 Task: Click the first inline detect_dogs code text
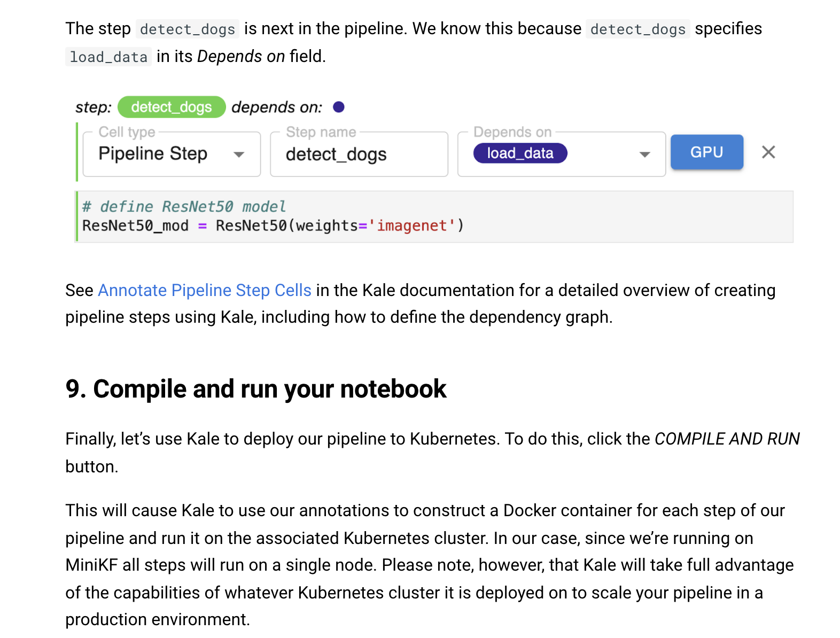(x=188, y=29)
